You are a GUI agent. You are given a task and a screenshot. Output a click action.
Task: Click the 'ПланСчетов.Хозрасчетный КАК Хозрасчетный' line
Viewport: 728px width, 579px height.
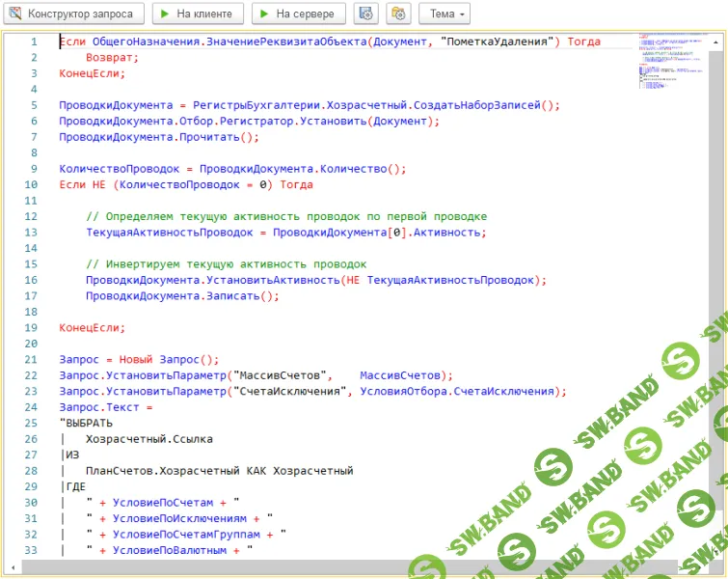click(x=219, y=471)
